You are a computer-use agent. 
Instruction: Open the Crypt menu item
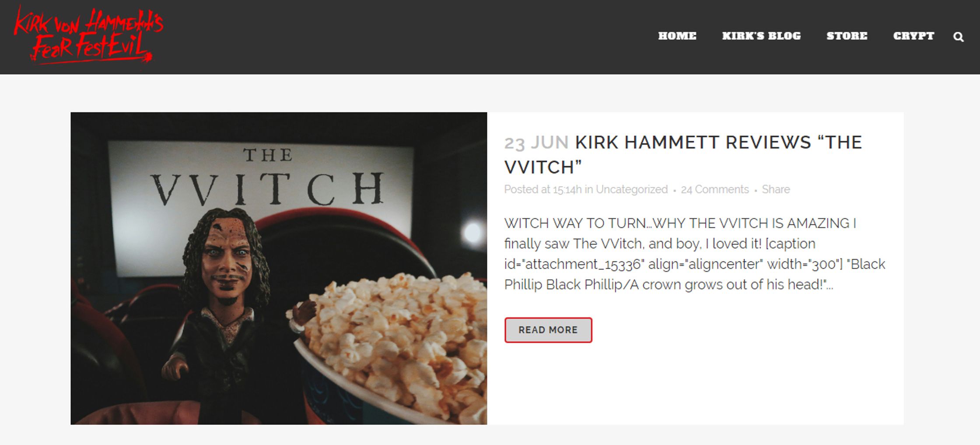point(913,36)
